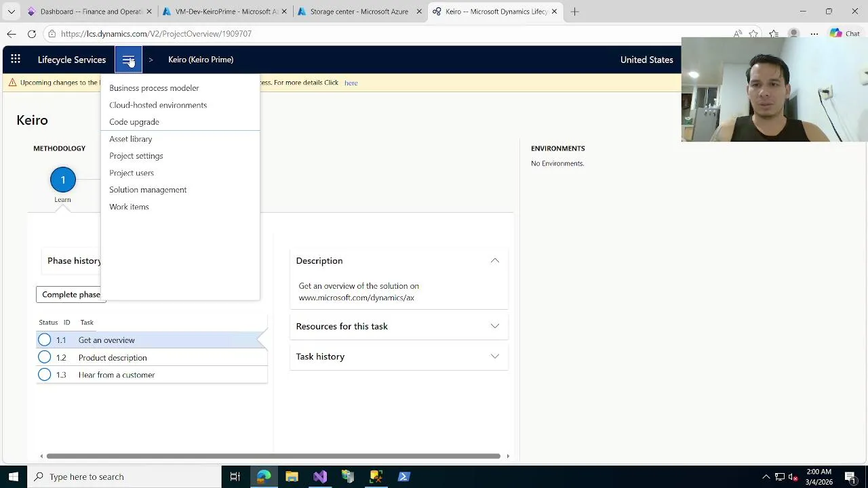The width and height of the screenshot is (868, 488).
Task: Select Business process modeler from menu
Action: pyautogui.click(x=154, y=88)
